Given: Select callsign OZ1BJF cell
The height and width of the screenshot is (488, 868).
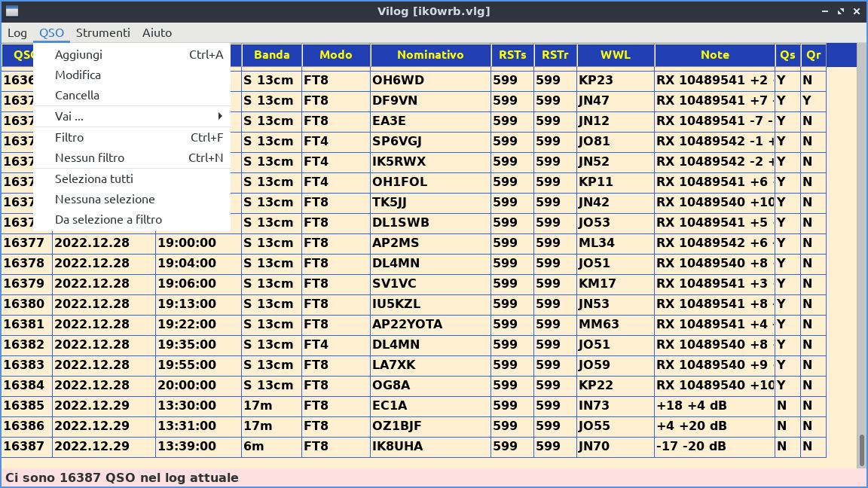Looking at the screenshot, I should pyautogui.click(x=431, y=426).
